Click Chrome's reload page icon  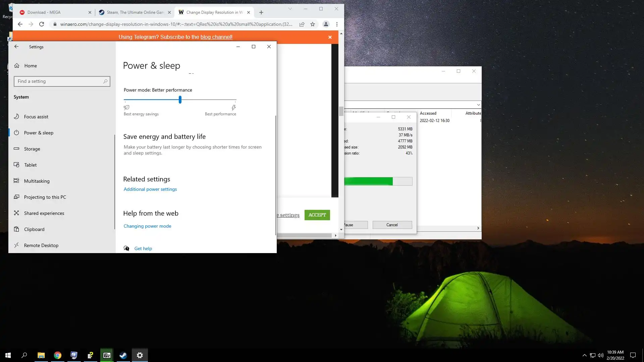coord(42,24)
